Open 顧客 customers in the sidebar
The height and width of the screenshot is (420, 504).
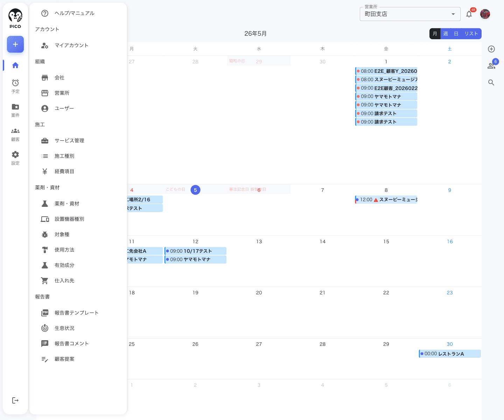[x=15, y=134]
